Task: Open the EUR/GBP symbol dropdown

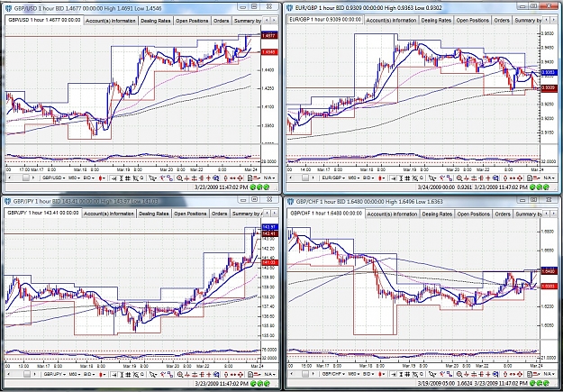Action: point(333,178)
